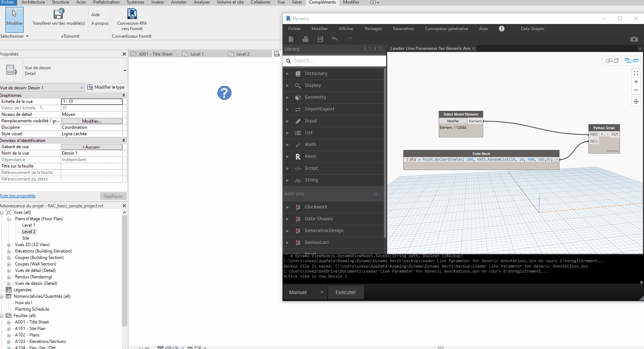Select Level 2 in project browser tree
Image resolution: width=644 pixels, height=349 pixels.
point(29,232)
